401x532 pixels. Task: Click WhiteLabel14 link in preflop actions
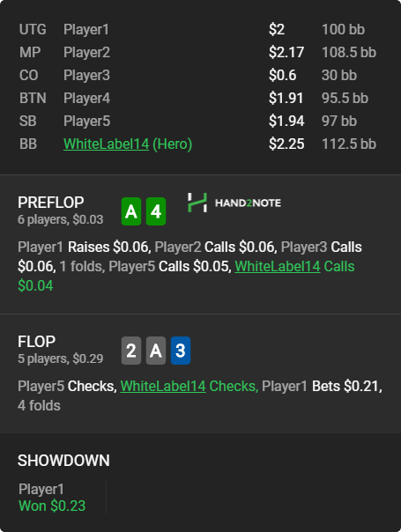click(x=278, y=266)
